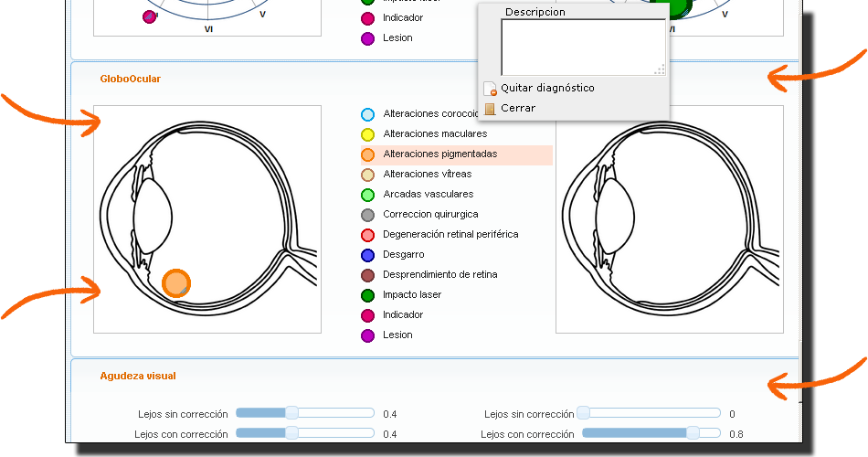Image resolution: width=868 pixels, height=457 pixels.
Task: Select the Alteraciones vítreas label
Action: click(428, 175)
